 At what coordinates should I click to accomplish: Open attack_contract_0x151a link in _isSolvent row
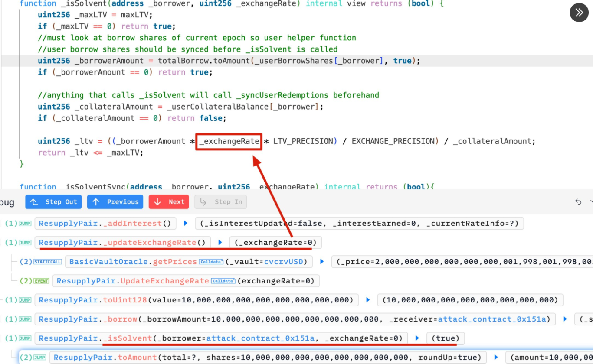(x=260, y=338)
